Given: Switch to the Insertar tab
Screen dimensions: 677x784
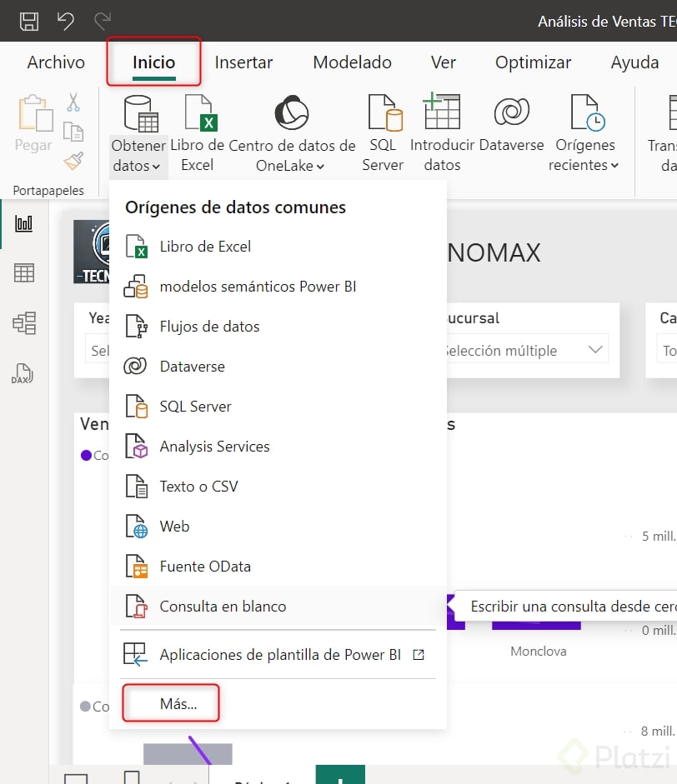Looking at the screenshot, I should point(243,62).
